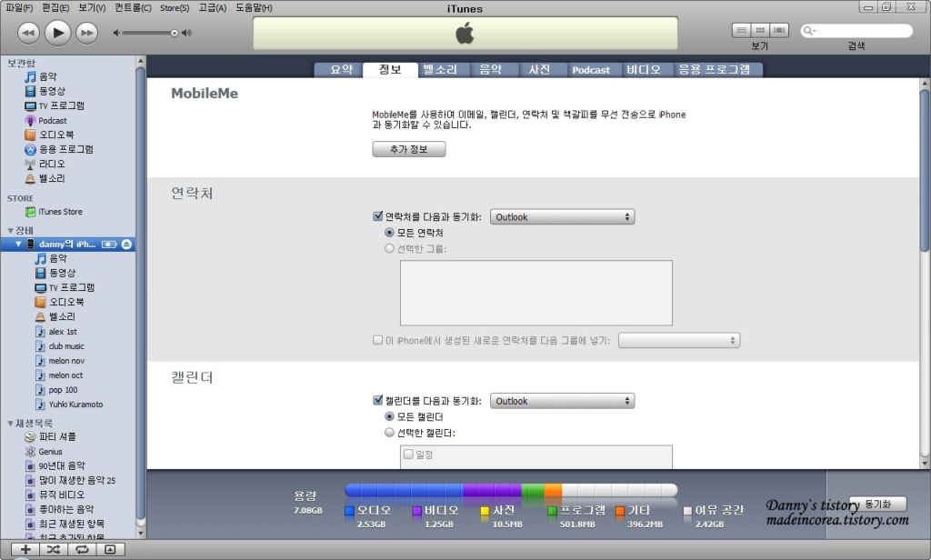Open 90년대 음악 smart playlist
The width and height of the screenshot is (931, 560).
pos(55,465)
